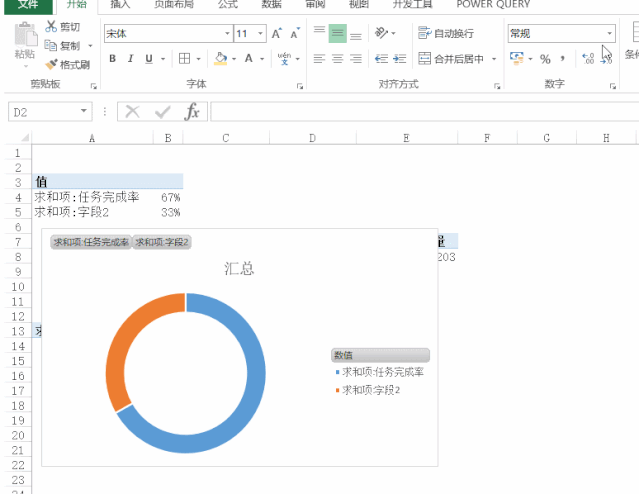The width and height of the screenshot is (639, 494).
Task: Open Alignment (对齐方式) dialog launcher
Action: point(497,86)
